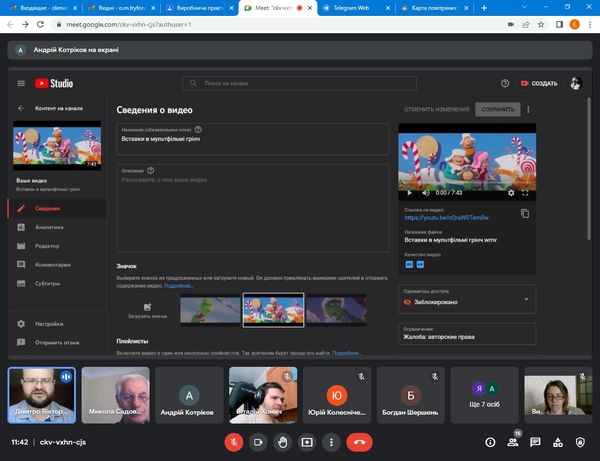Reload the page
600x461 pixels.
[40, 24]
